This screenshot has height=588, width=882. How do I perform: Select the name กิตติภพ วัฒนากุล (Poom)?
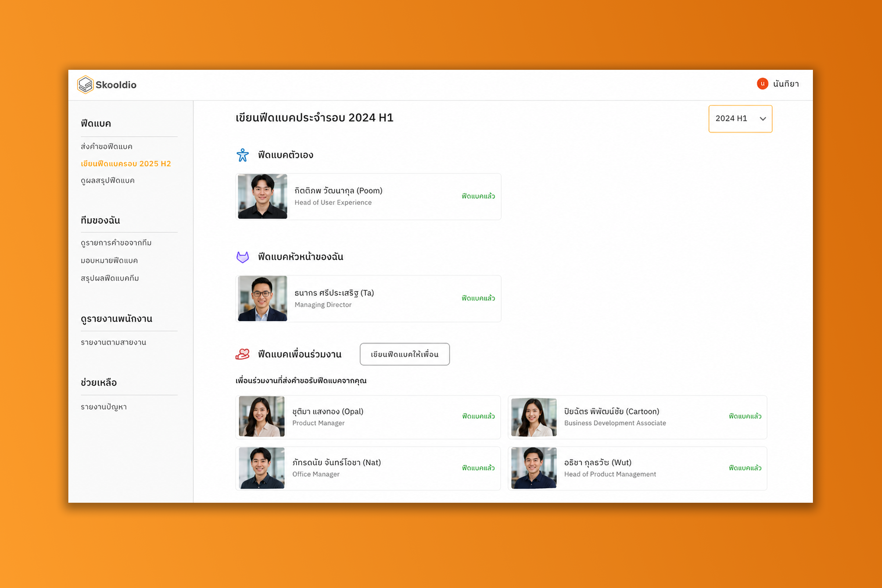[338, 190]
